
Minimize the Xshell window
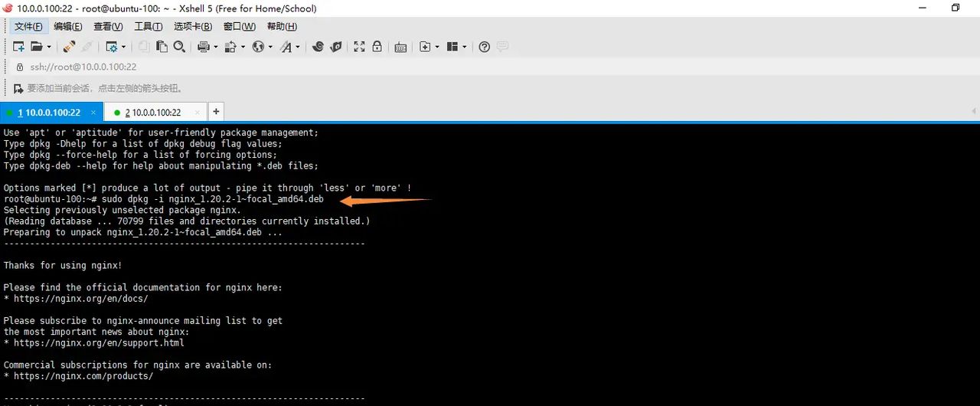921,8
